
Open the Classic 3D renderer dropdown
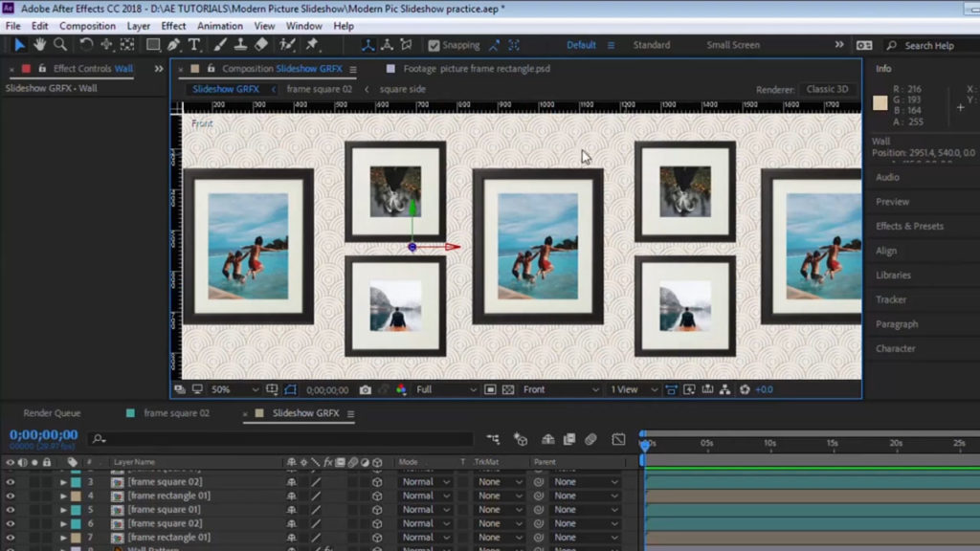pyautogui.click(x=828, y=89)
